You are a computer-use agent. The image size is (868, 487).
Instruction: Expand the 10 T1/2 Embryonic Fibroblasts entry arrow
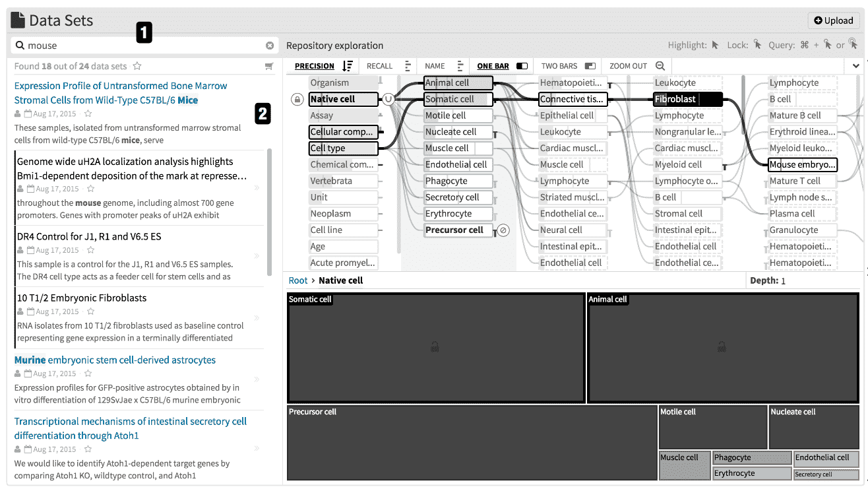[257, 318]
